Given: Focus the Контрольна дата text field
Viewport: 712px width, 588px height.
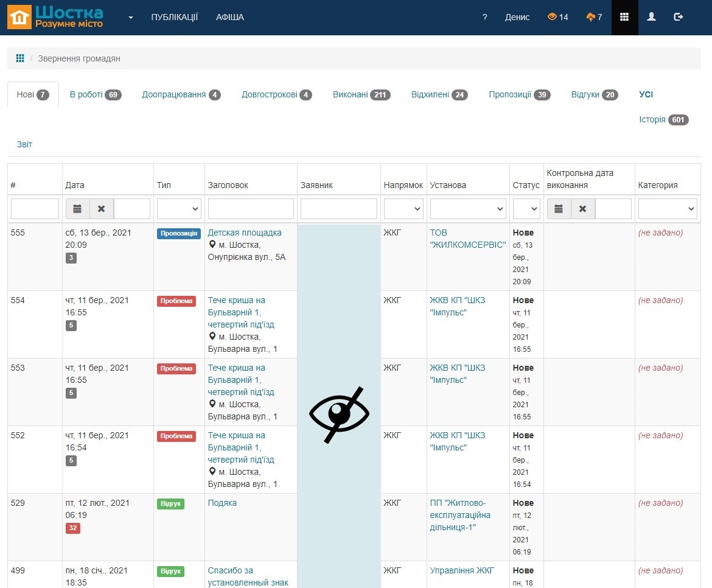Looking at the screenshot, I should [x=613, y=209].
